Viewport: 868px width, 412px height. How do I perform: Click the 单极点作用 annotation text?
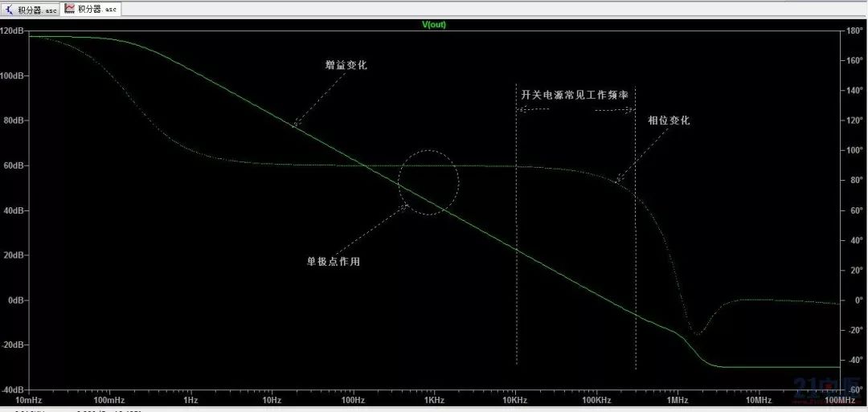[x=334, y=262]
